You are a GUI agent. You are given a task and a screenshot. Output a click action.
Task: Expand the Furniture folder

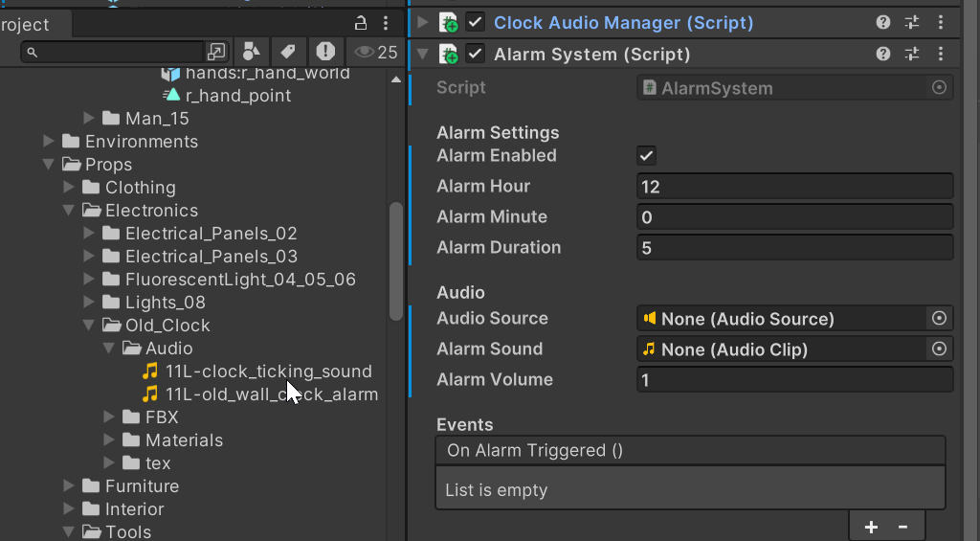pos(69,485)
